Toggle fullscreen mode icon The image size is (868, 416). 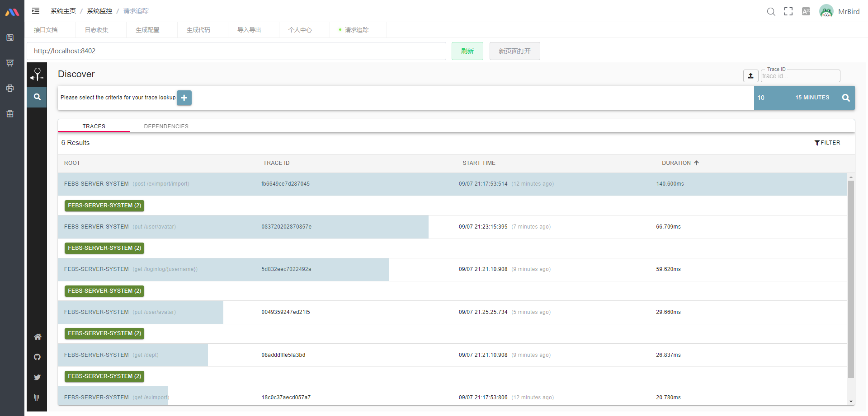[x=788, y=11]
